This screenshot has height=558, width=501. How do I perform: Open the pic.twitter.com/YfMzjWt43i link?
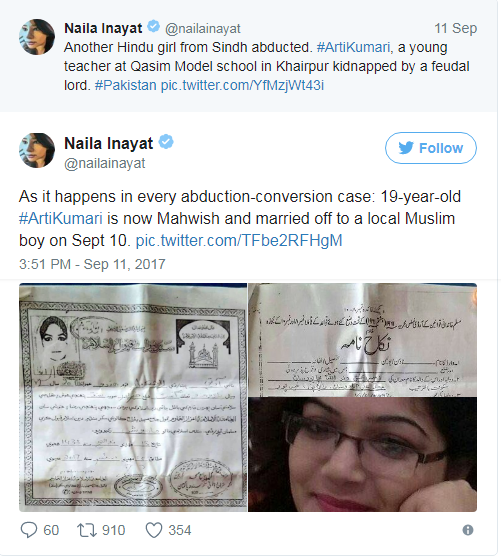click(242, 85)
